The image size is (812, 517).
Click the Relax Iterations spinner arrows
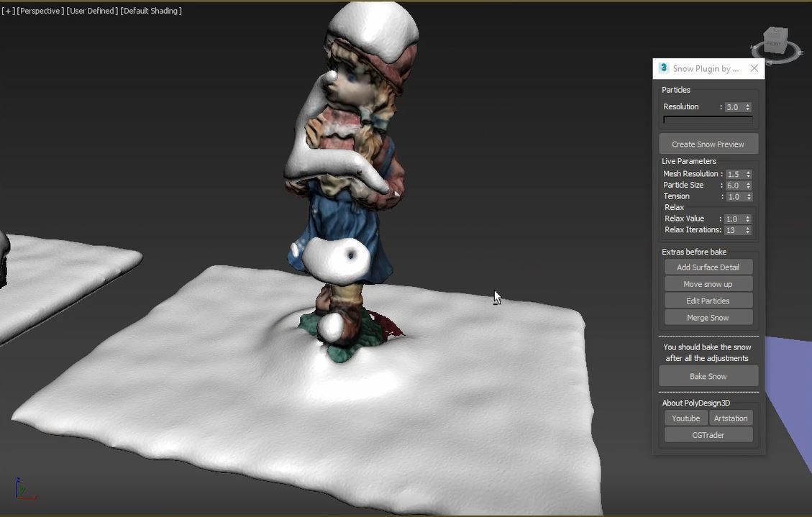[748, 230]
